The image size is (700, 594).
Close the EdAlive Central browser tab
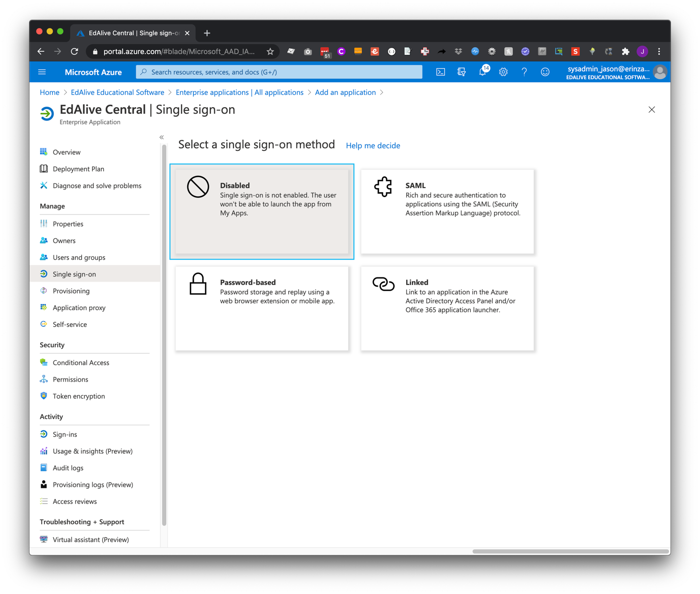pyautogui.click(x=187, y=33)
